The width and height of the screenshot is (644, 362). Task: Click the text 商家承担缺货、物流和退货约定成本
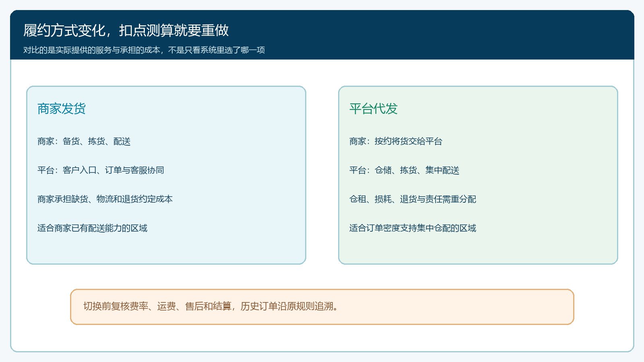pos(105,199)
